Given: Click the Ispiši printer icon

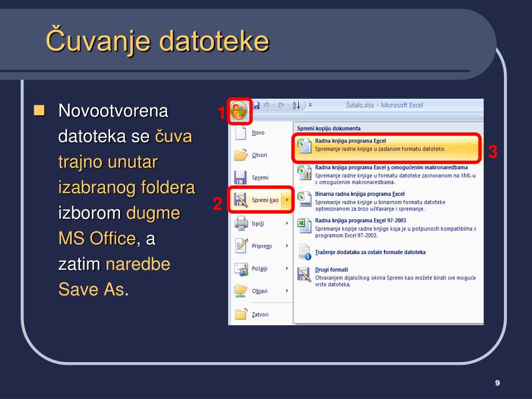Looking at the screenshot, I should coord(241,223).
